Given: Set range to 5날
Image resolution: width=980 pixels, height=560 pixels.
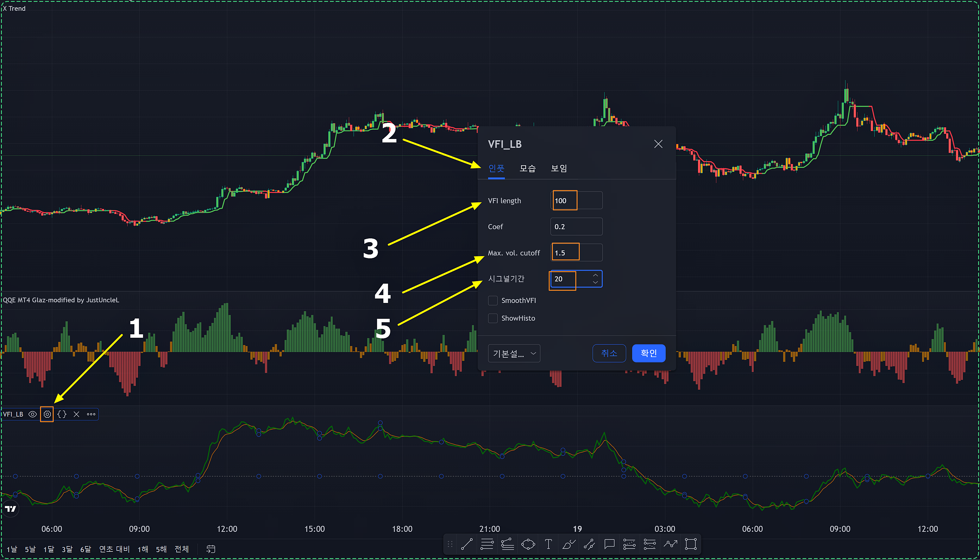Looking at the screenshot, I should coord(30,549).
